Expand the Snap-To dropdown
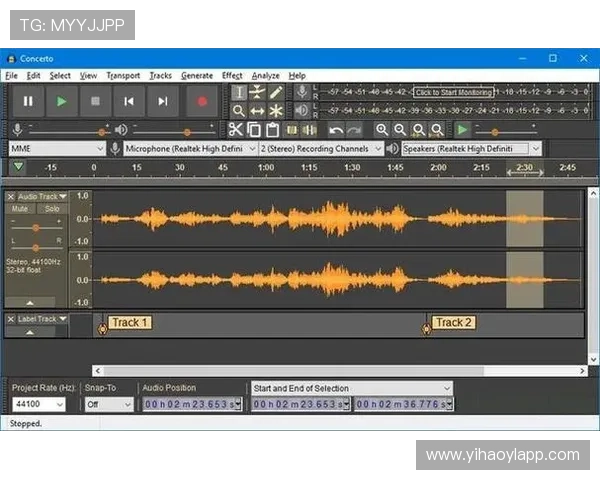 (108, 405)
